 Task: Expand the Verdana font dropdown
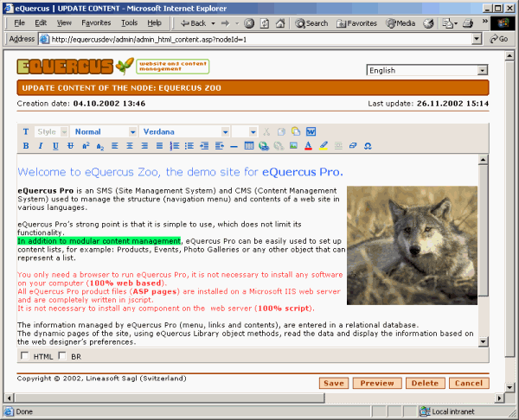point(183,131)
